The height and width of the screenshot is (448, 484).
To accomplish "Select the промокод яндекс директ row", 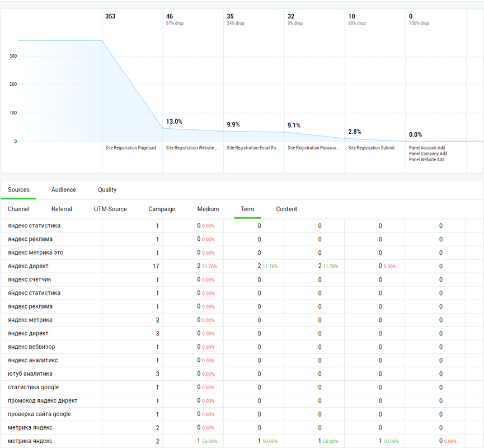I will pyautogui.click(x=242, y=401).
